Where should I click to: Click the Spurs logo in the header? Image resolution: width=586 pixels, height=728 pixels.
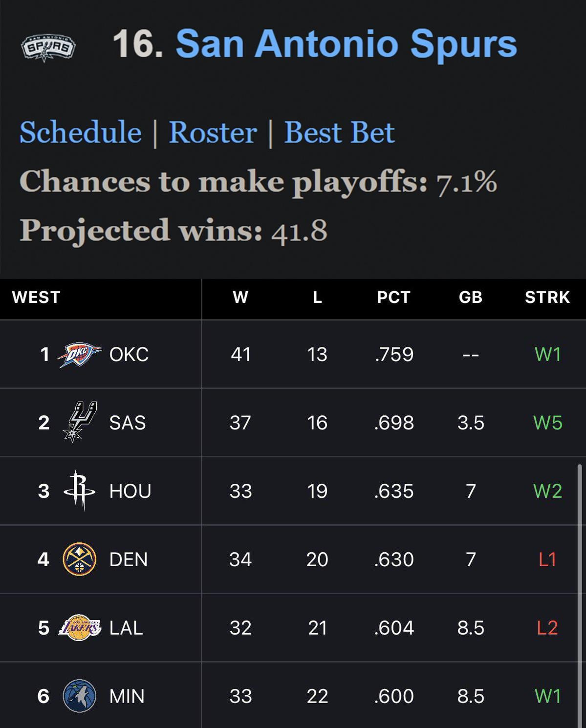click(48, 47)
